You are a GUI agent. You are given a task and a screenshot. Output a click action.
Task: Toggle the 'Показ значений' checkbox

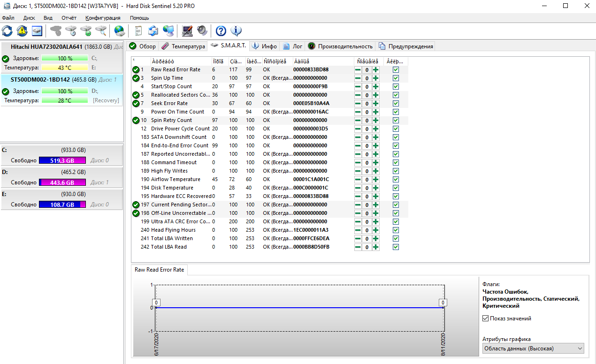[x=486, y=318]
